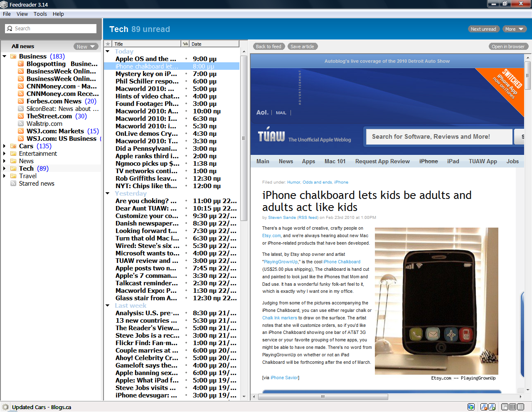Screen dimensions: 532x412
Task: Click the magnifier icon in Search box
Action: 10,29
